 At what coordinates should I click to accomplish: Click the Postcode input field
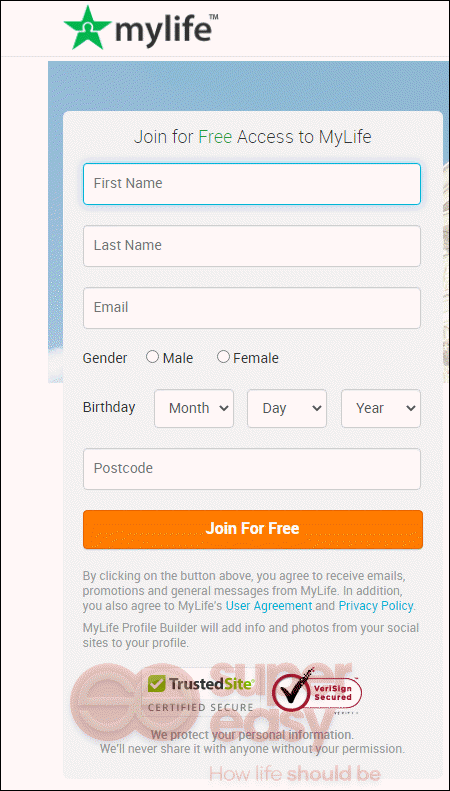pos(252,469)
